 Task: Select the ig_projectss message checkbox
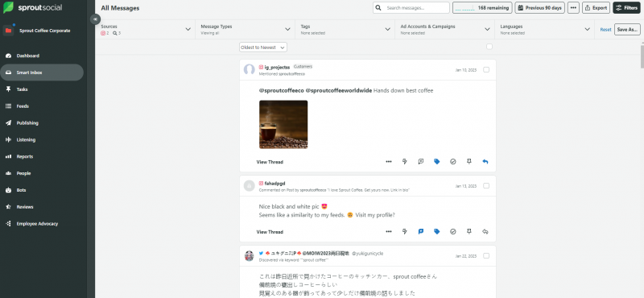pos(486,70)
